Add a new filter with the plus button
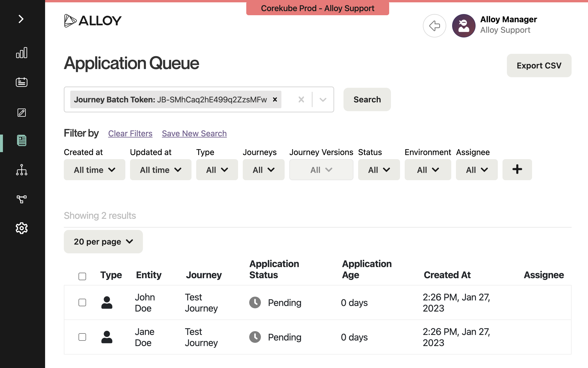The height and width of the screenshot is (368, 588). pos(517,170)
